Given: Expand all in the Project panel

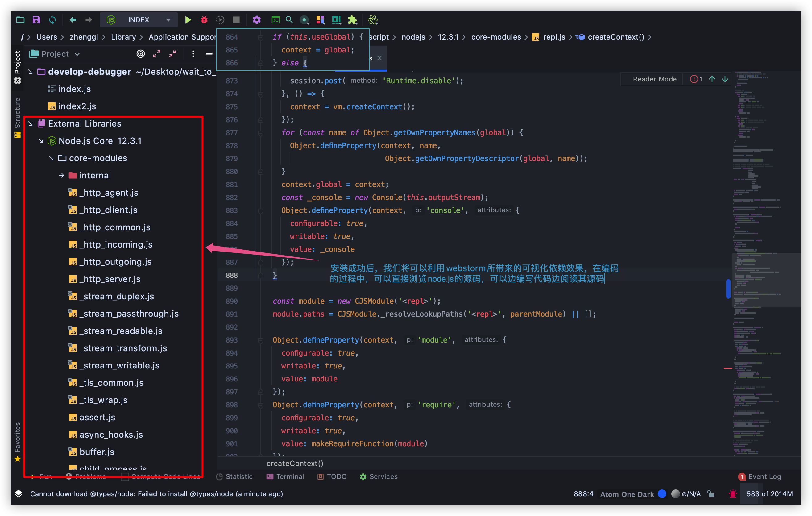Looking at the screenshot, I should coord(157,54).
